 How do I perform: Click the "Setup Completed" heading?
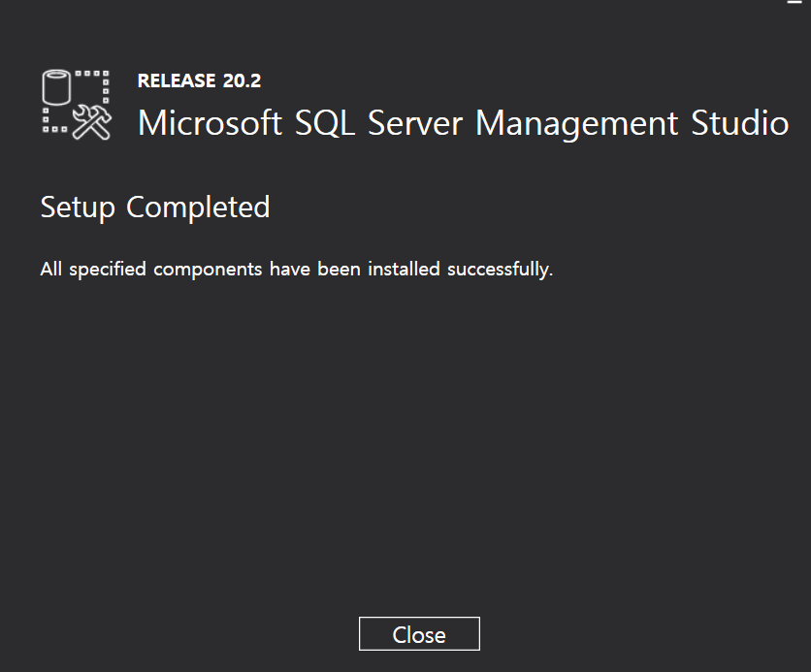[x=154, y=208]
